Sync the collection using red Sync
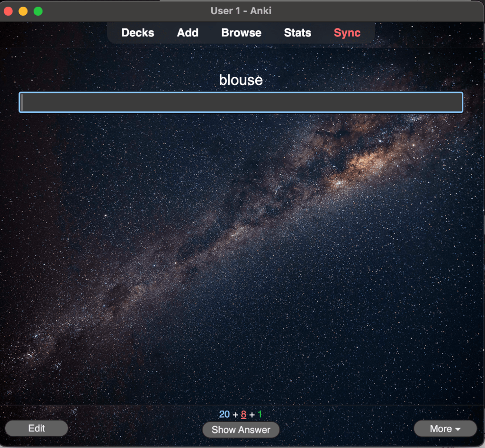This screenshot has height=448, width=485. [347, 33]
